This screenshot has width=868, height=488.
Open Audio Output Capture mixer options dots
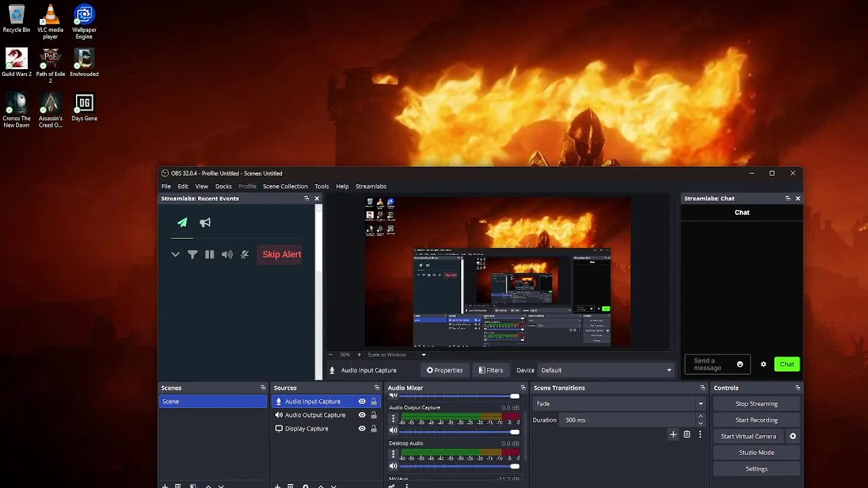pyautogui.click(x=393, y=419)
